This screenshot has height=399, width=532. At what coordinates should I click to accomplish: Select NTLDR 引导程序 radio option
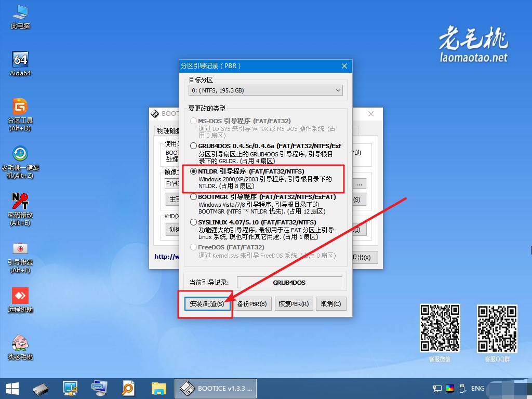pos(193,171)
